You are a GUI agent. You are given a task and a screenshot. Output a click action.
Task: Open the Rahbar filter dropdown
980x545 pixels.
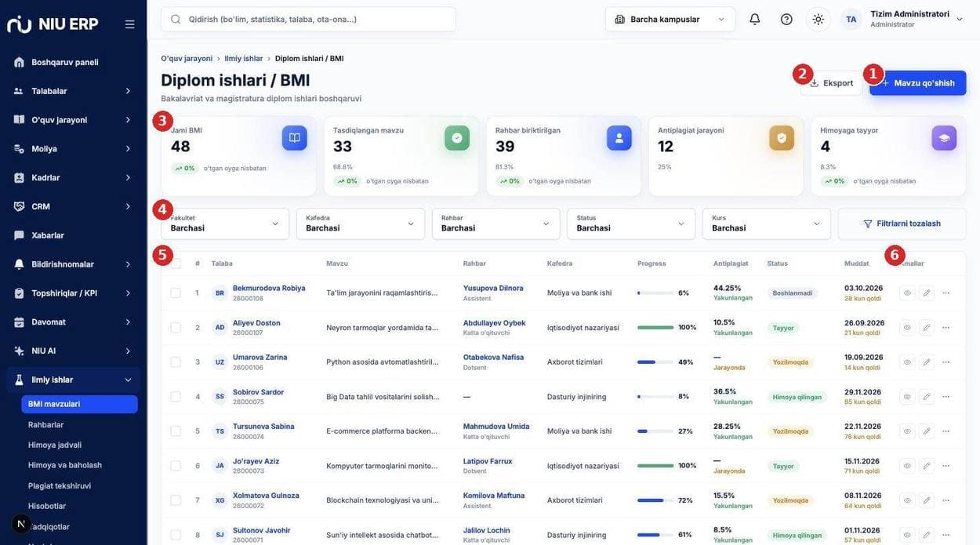(x=496, y=223)
